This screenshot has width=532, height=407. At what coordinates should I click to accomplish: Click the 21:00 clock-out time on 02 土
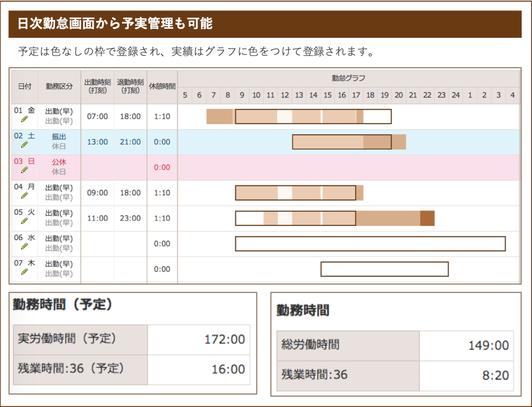click(x=130, y=142)
